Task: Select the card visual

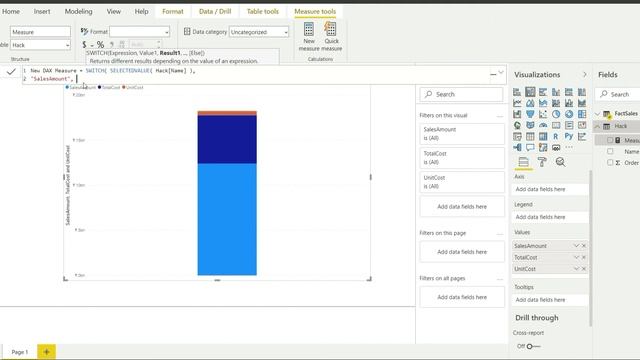Action: pos(556,125)
